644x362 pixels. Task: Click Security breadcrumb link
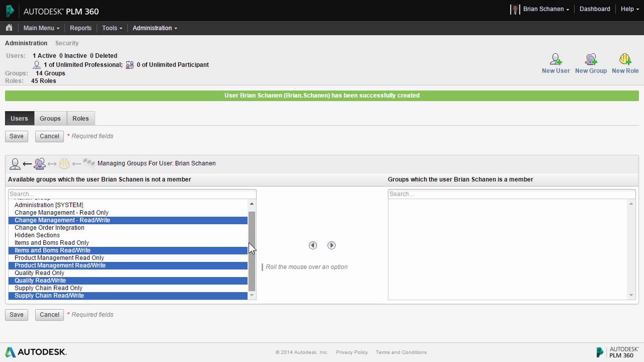pos(67,43)
